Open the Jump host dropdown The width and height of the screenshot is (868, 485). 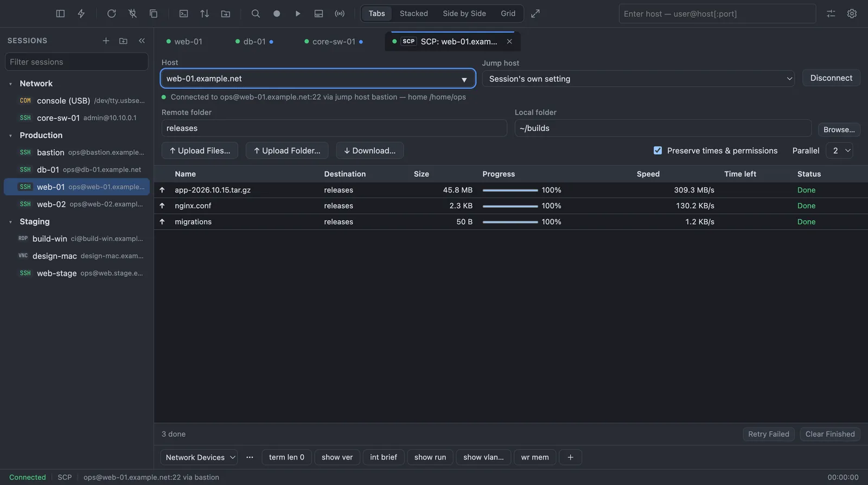(638, 79)
